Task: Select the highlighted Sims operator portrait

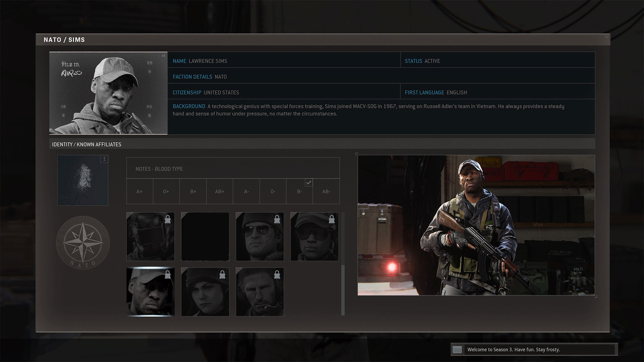Action: pyautogui.click(x=151, y=292)
